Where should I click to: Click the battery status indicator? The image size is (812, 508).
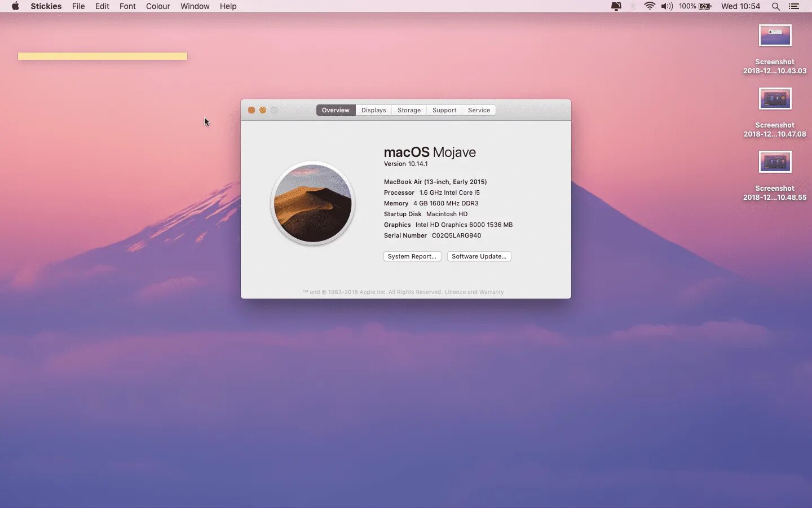click(x=695, y=6)
